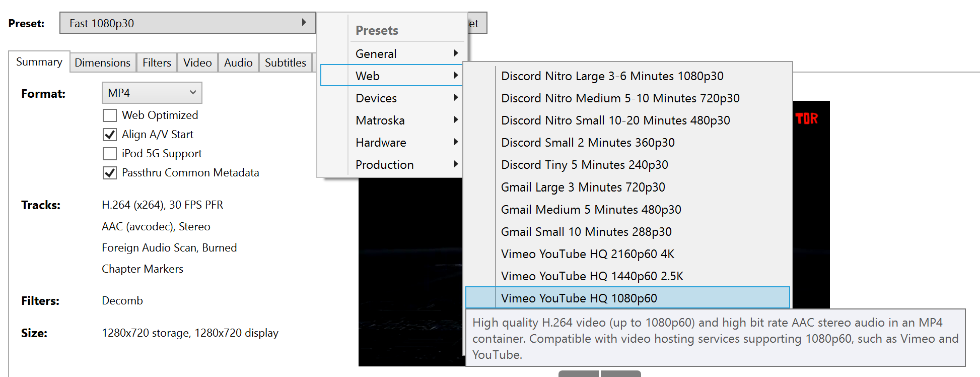Pick Discord Small 2 Minutes 360p30 preset
Screen dimensions: 980x377
627,142
